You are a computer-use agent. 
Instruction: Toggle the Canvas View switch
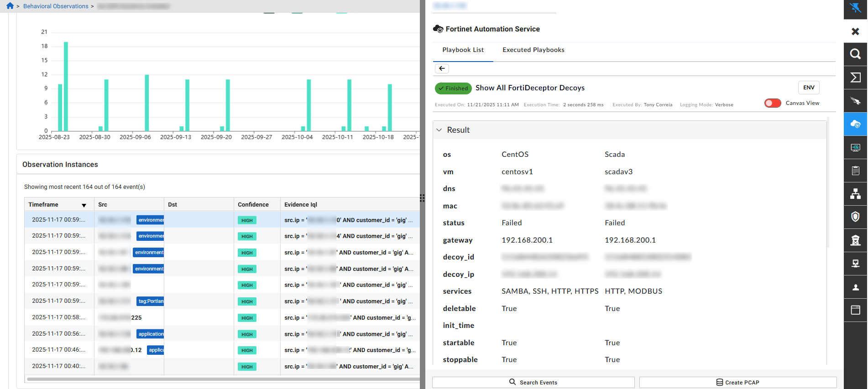tap(773, 103)
